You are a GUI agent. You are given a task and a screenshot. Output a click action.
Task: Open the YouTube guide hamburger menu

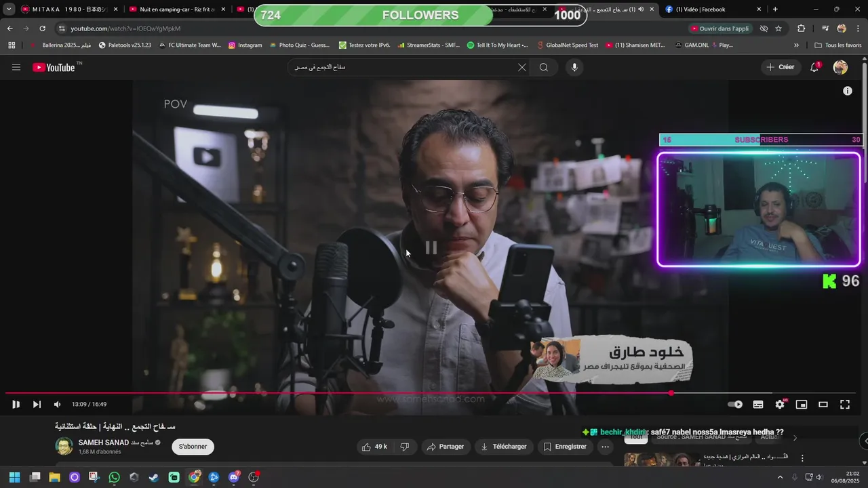tap(16, 67)
